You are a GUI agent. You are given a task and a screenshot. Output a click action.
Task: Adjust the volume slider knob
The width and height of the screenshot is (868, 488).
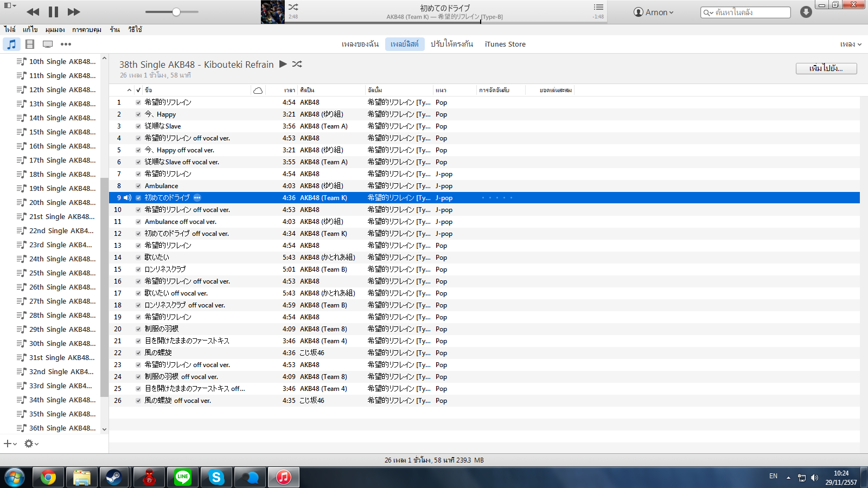(x=176, y=12)
